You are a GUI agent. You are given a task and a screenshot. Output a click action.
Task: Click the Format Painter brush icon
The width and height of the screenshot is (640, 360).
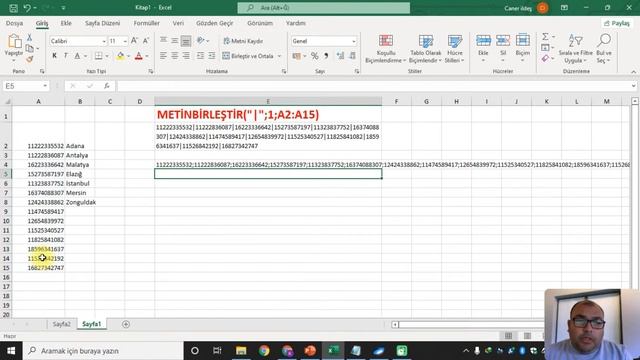(29, 59)
